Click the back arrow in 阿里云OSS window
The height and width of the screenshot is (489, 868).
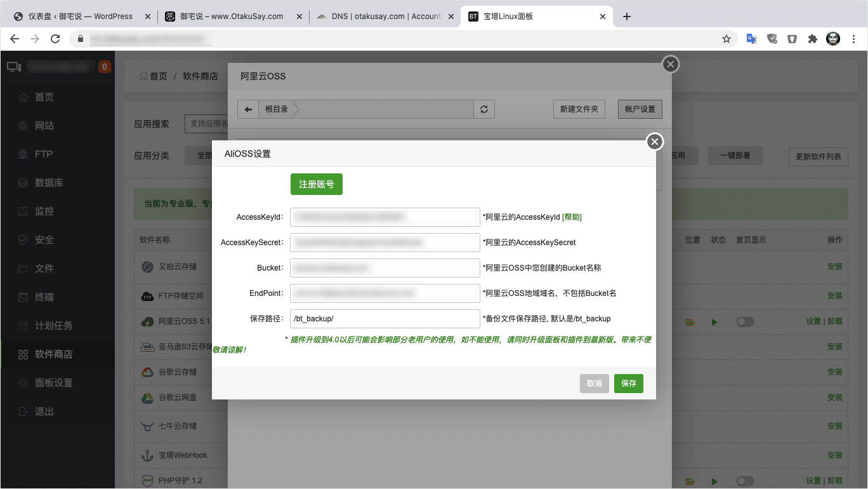tap(248, 109)
